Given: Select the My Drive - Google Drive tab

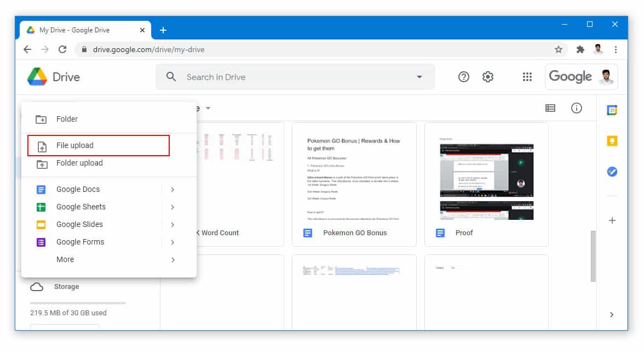Looking at the screenshot, I should (85, 30).
